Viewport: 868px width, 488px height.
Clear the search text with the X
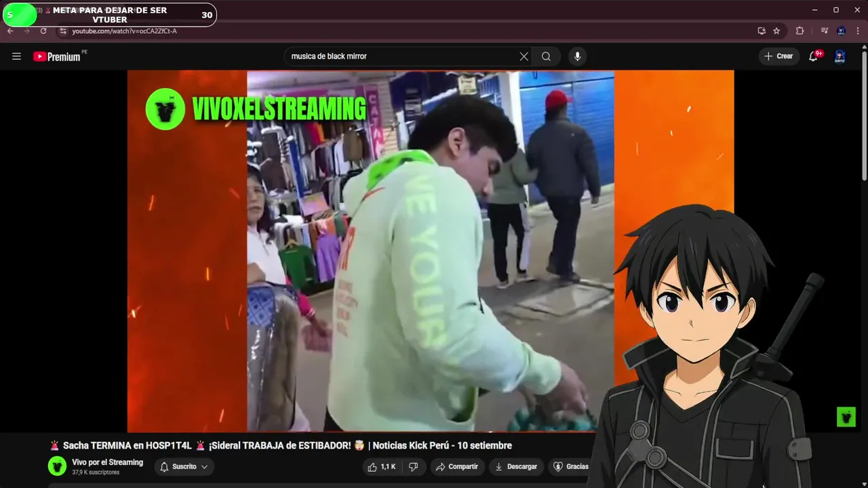[x=524, y=56]
